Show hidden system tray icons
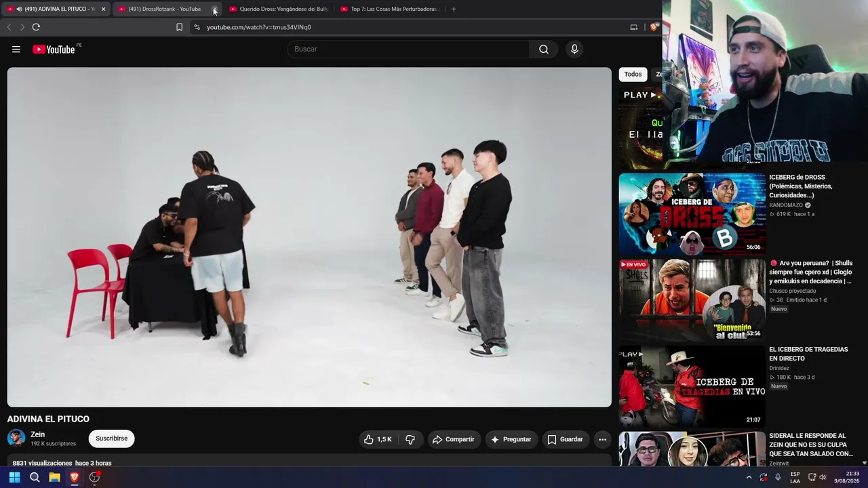The width and height of the screenshot is (868, 488). point(749,477)
